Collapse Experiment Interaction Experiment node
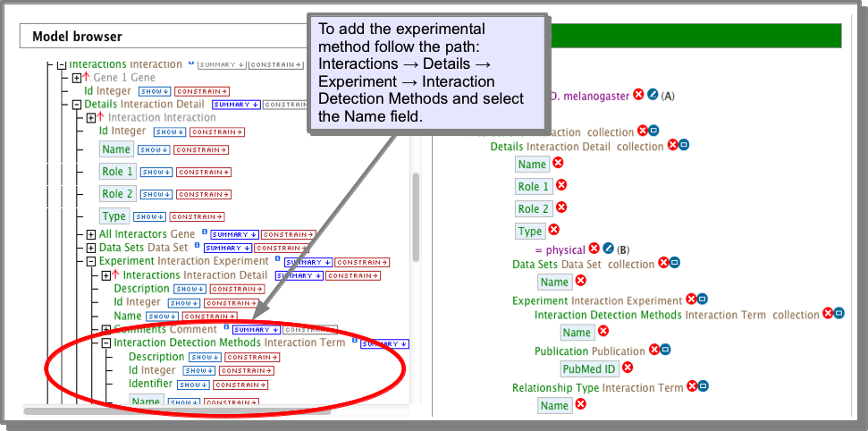 [91, 261]
